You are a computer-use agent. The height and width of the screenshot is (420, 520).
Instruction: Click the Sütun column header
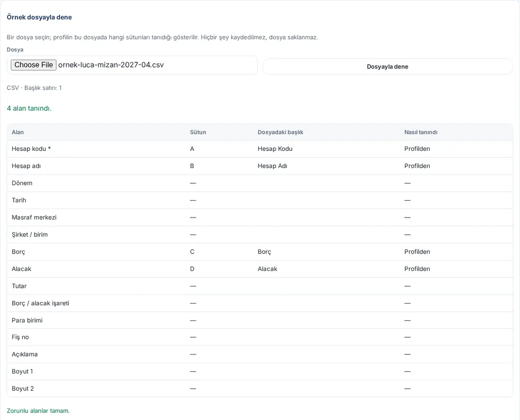coord(198,132)
